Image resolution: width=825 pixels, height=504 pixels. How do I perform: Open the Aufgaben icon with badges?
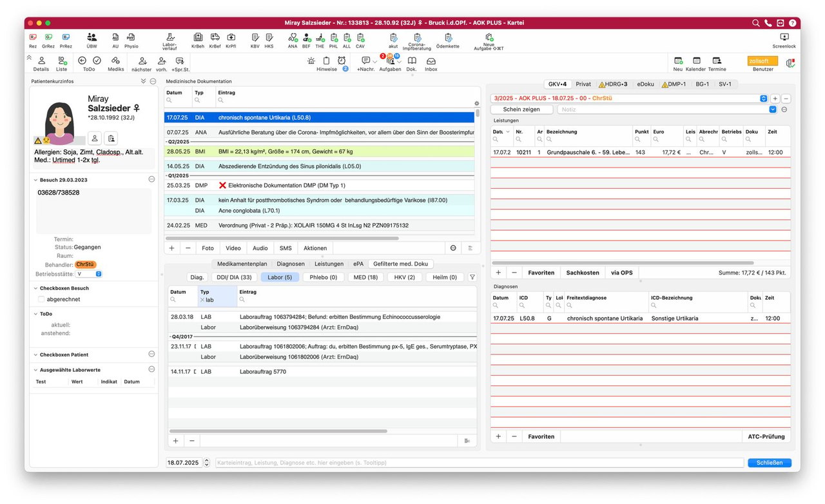390,63
